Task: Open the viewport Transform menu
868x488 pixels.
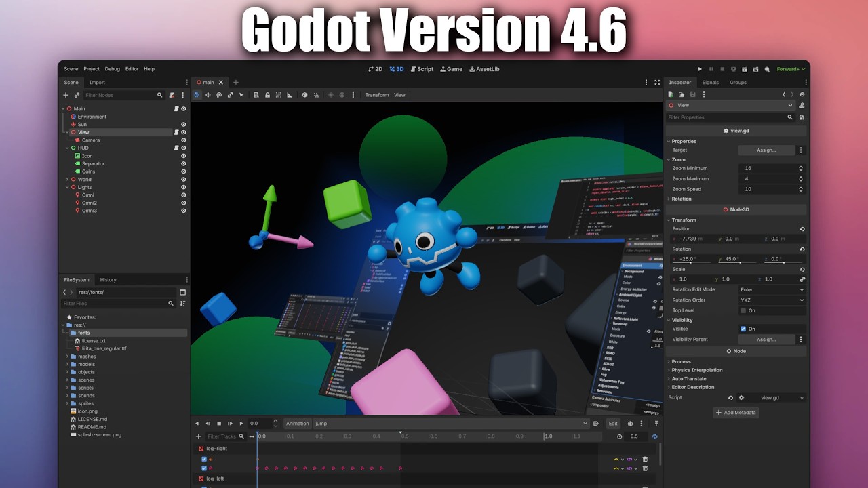Action: (377, 95)
